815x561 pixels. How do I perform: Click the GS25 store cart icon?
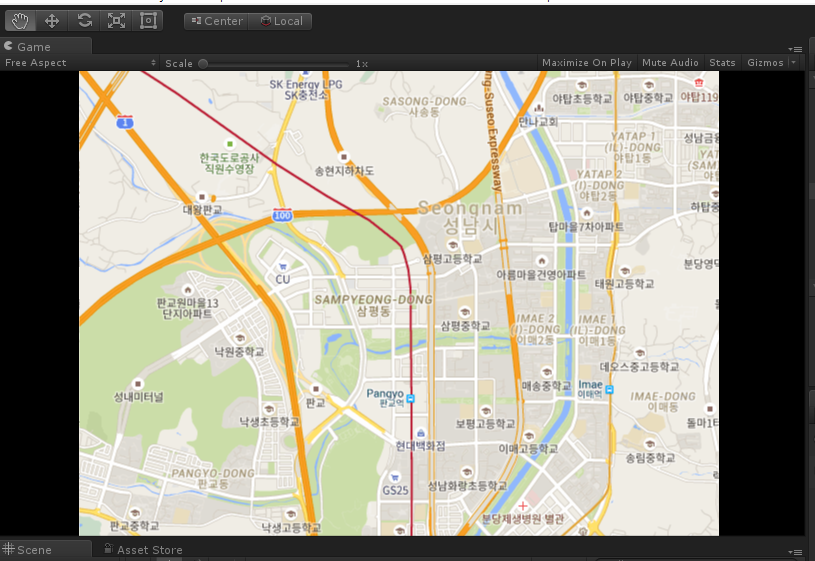[x=395, y=477]
